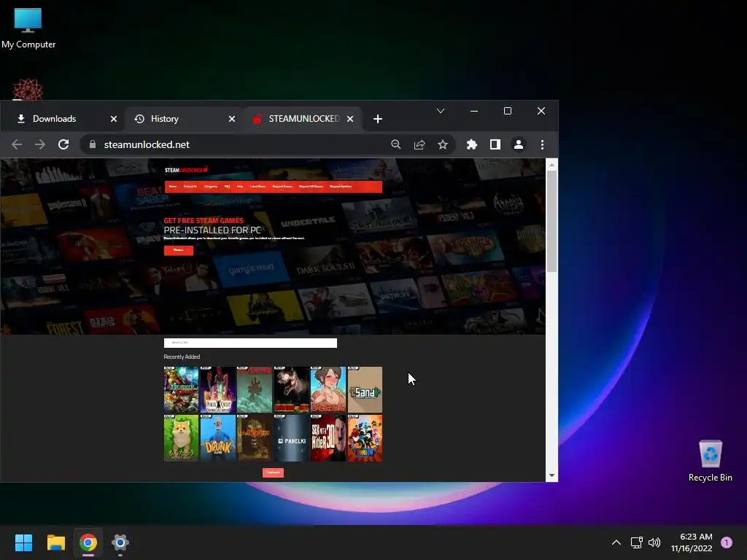Click the page scrollbar down arrow
The height and width of the screenshot is (560, 747).
pos(551,475)
